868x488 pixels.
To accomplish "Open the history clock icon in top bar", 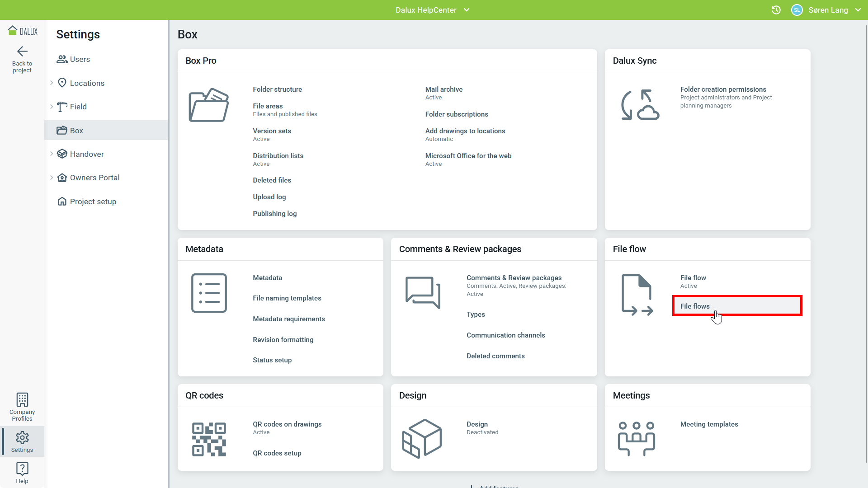I will point(776,10).
